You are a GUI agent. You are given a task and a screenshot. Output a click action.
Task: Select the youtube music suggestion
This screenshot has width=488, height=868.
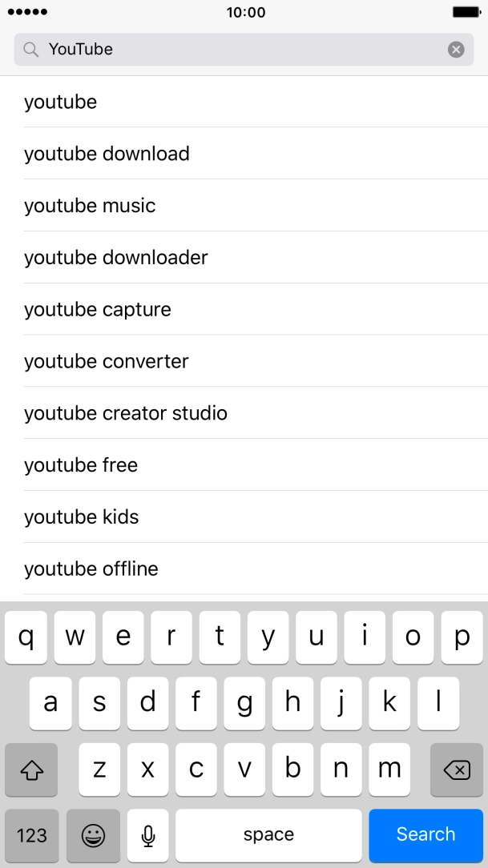[x=90, y=205]
